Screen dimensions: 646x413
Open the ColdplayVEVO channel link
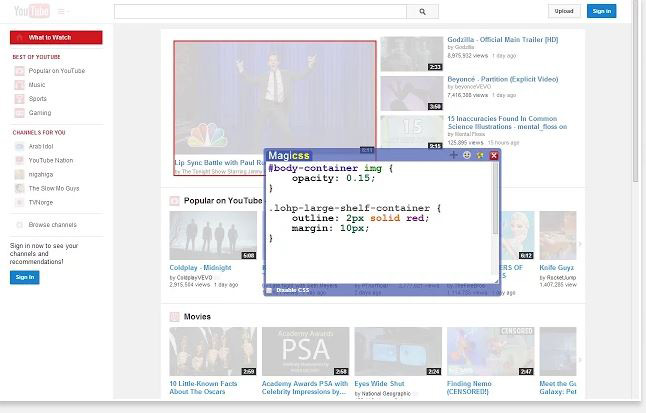pos(194,278)
